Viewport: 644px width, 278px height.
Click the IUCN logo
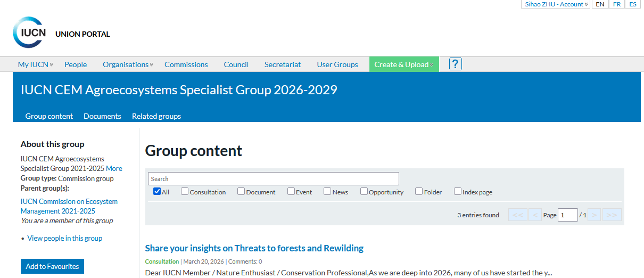[30, 32]
